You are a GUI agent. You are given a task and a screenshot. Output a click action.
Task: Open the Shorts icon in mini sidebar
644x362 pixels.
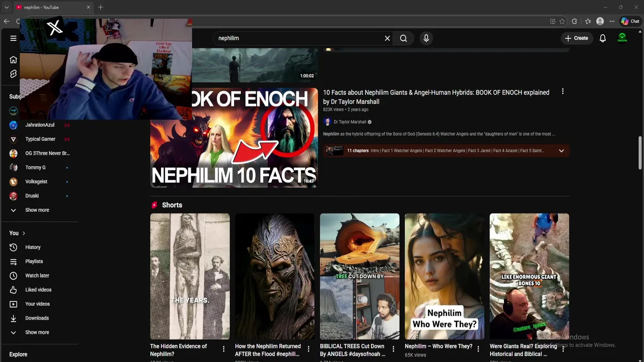13,74
